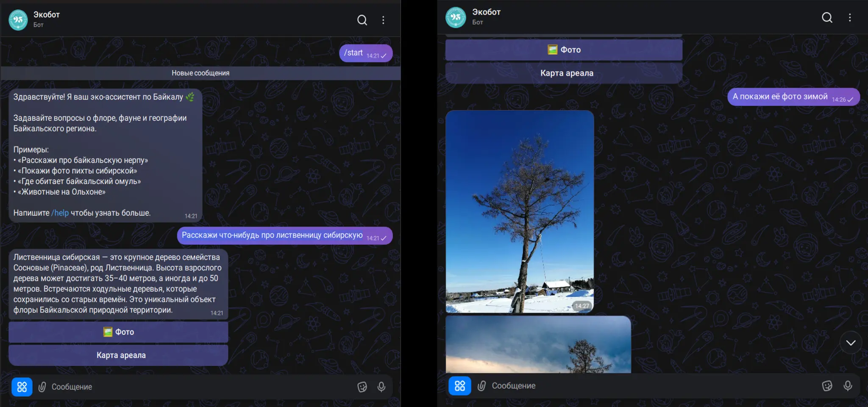Screen dimensions: 868x407
Task: Click the example «Животные на Ольхоне»
Action: [x=61, y=192]
